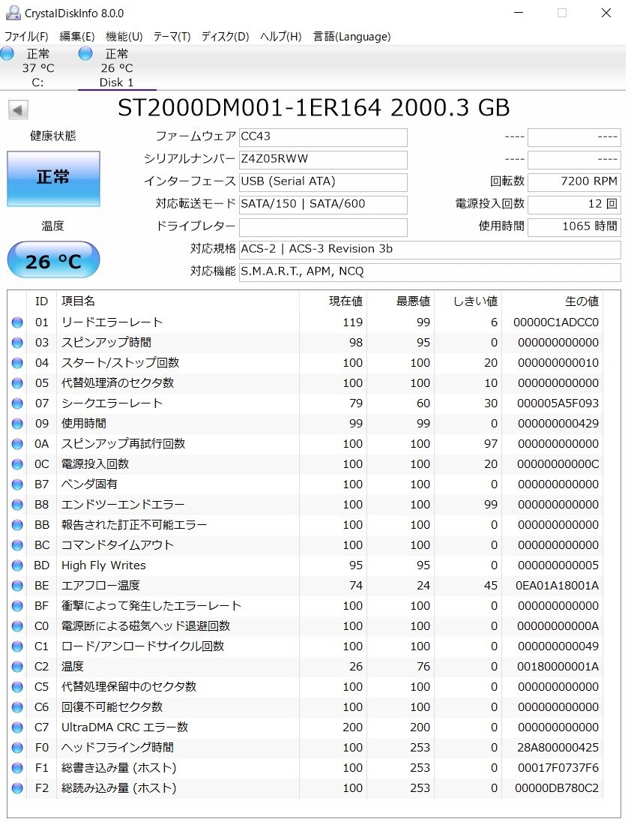Image resolution: width=640 pixels, height=840 pixels.
Task: Open the 言語(Language) menu
Action: (351, 37)
